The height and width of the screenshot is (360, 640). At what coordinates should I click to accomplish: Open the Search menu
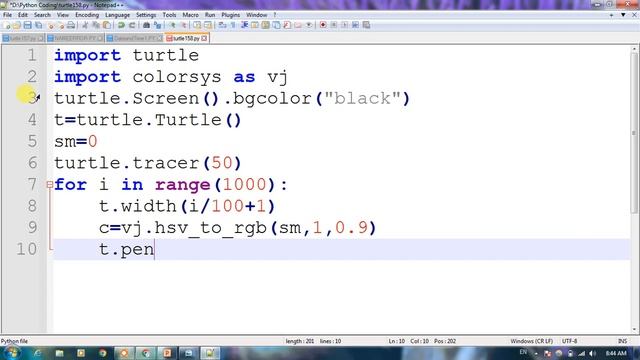42,15
